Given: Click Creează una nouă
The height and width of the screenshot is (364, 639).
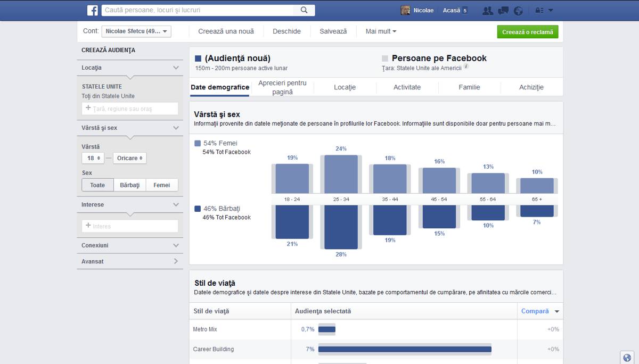Looking at the screenshot, I should [x=226, y=31].
